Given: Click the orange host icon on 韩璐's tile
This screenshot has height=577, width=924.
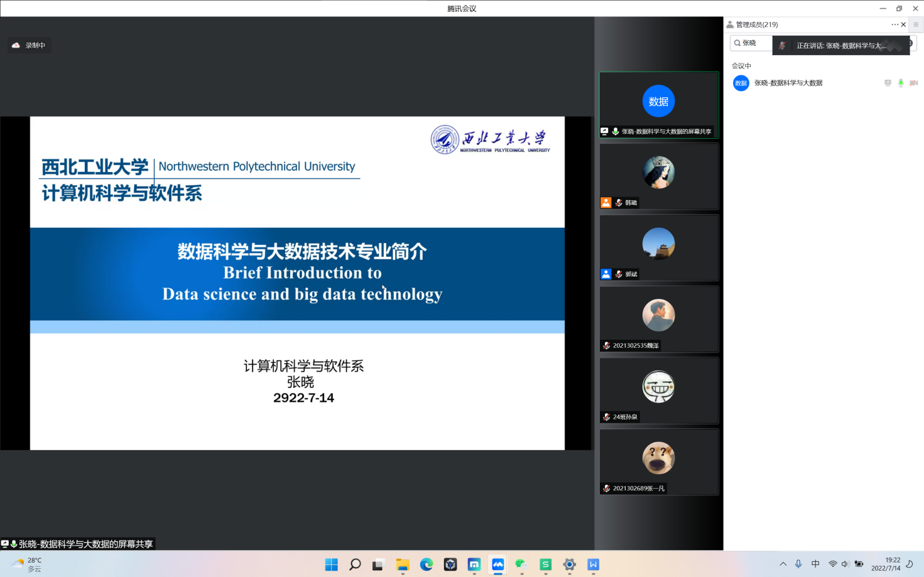Looking at the screenshot, I should tap(606, 203).
